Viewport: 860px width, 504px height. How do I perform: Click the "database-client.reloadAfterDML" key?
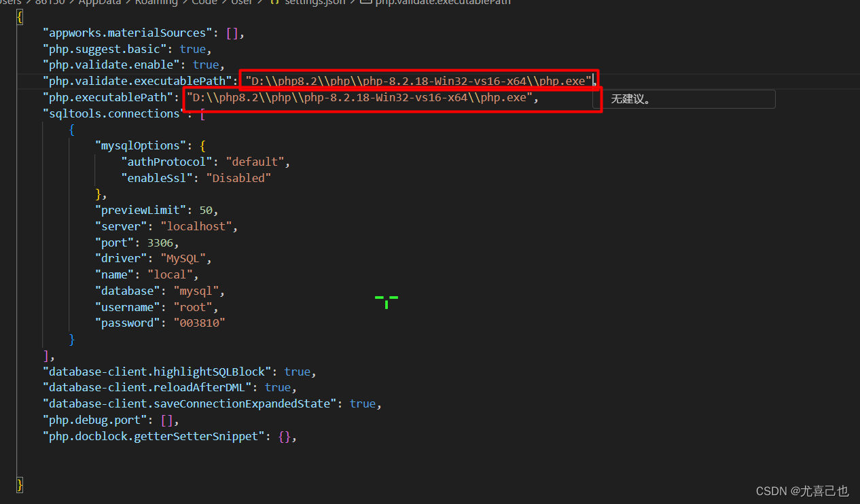click(x=147, y=387)
